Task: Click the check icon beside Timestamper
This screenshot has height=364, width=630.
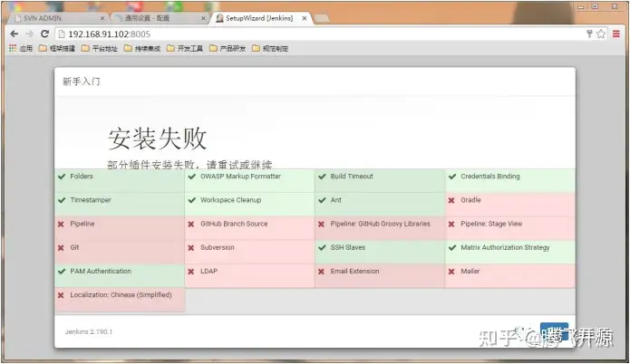Action: [x=62, y=200]
